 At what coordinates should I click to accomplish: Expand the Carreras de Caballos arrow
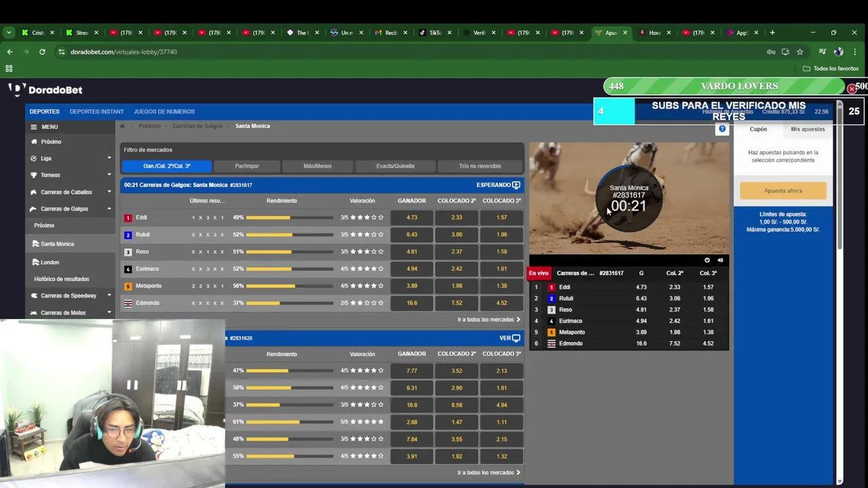point(109,192)
